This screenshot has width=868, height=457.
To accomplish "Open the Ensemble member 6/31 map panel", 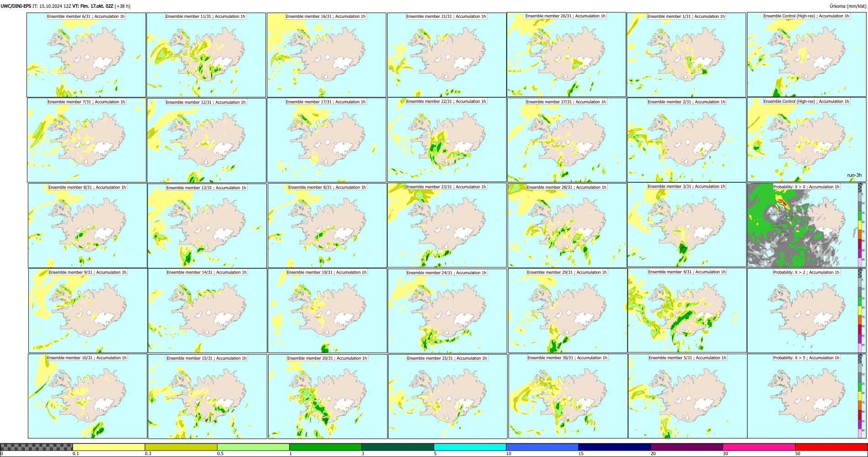I will click(x=86, y=55).
